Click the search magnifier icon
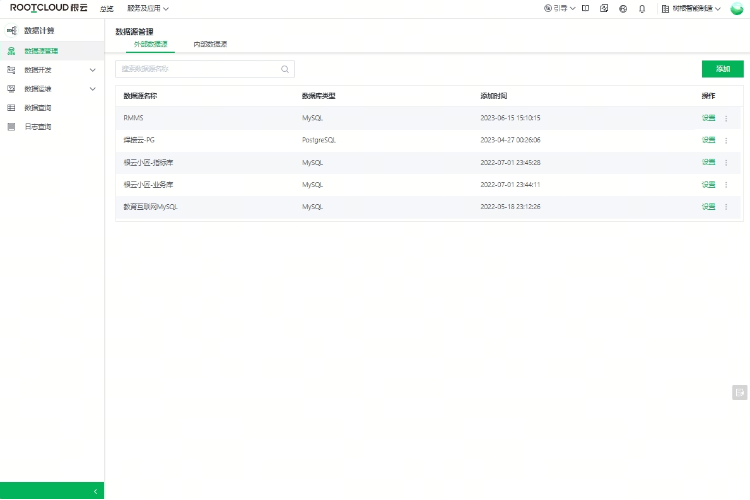The height and width of the screenshot is (500, 750). [x=285, y=69]
